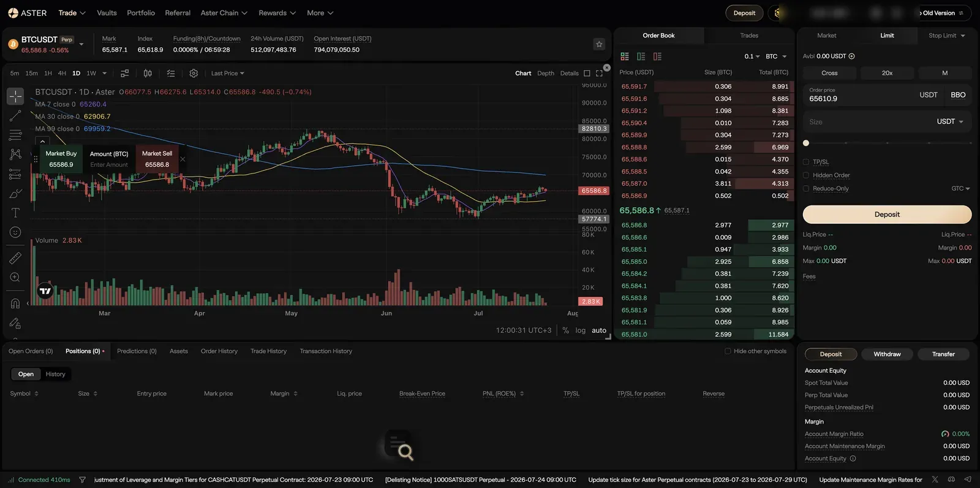This screenshot has width=980, height=488.
Task: Enable the Reduce-Only checkbox
Action: (x=806, y=189)
